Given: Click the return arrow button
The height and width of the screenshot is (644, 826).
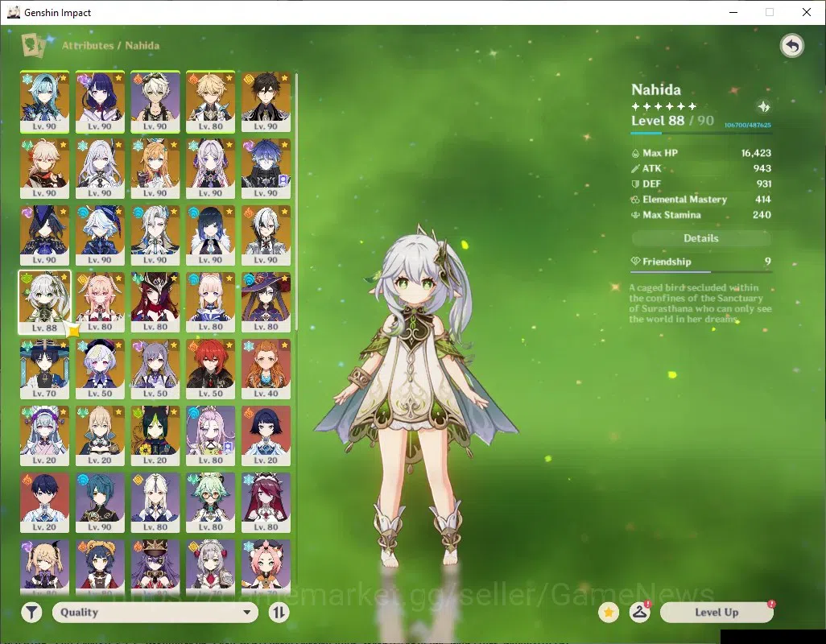Looking at the screenshot, I should point(791,46).
